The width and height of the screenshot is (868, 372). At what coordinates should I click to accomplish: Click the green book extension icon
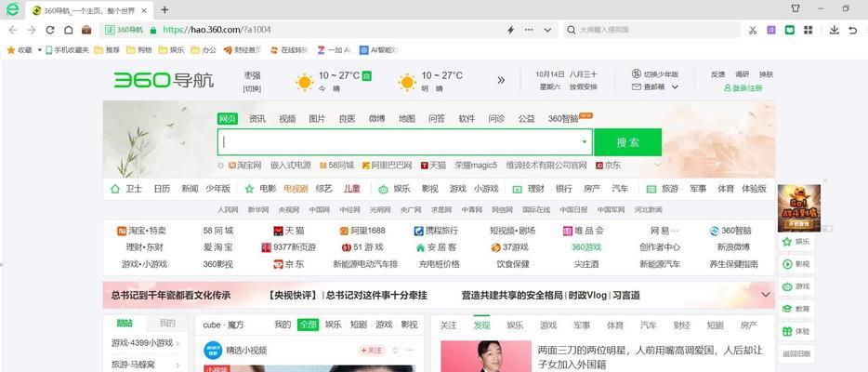click(x=790, y=30)
